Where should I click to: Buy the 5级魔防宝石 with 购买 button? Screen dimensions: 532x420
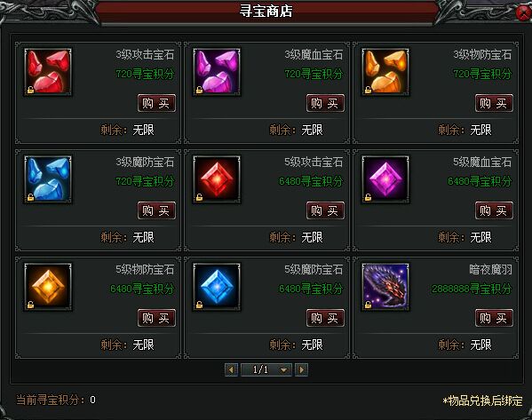325,318
